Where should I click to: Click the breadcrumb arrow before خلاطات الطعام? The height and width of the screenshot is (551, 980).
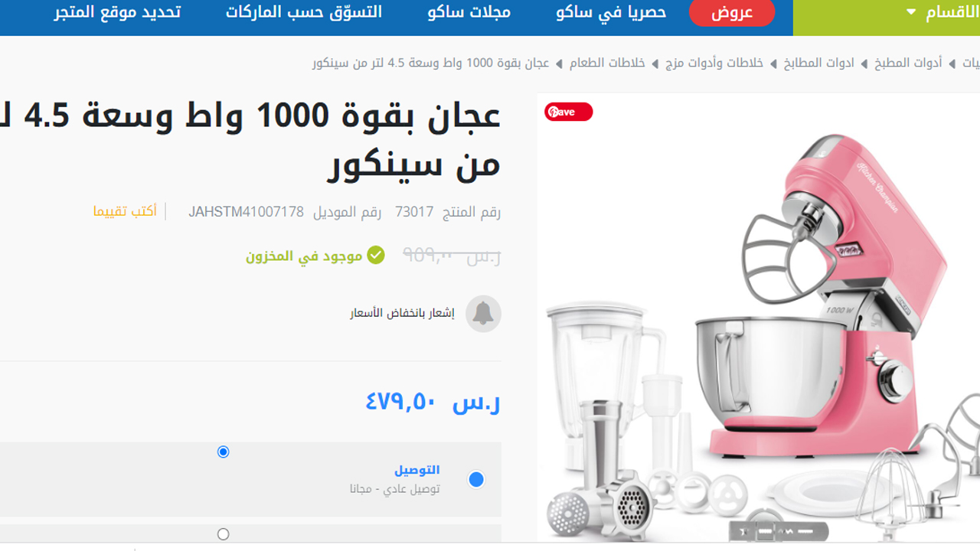[x=655, y=64]
